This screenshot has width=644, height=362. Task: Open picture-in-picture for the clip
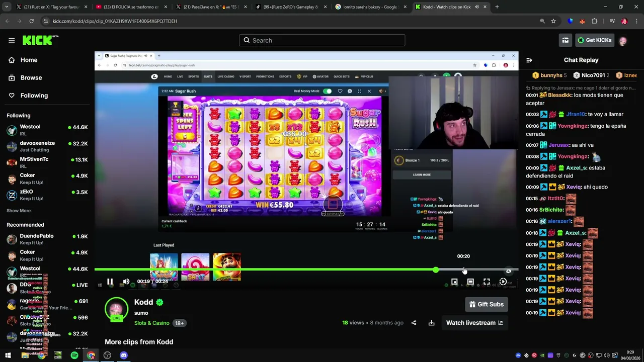coord(454,282)
